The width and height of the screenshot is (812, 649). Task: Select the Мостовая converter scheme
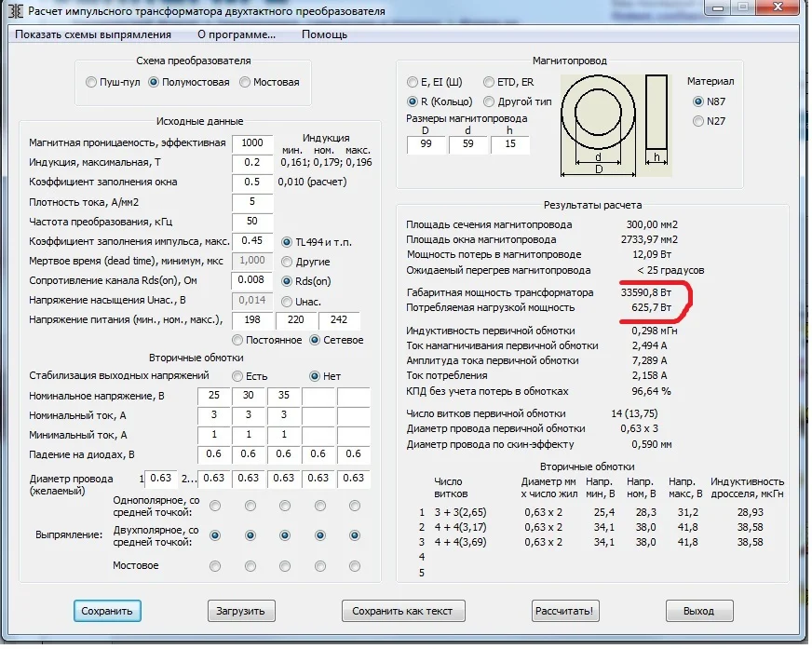click(246, 82)
